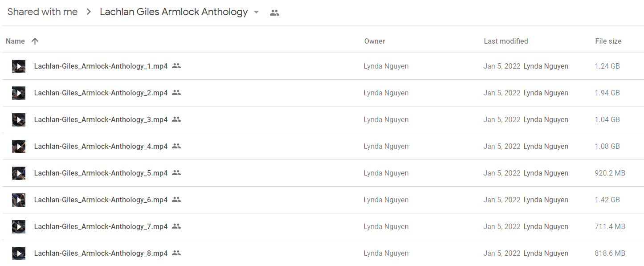The width and height of the screenshot is (644, 266).
Task: Click the shared icon next to Armlock-Anthology_3.mp4
Action: [176, 119]
